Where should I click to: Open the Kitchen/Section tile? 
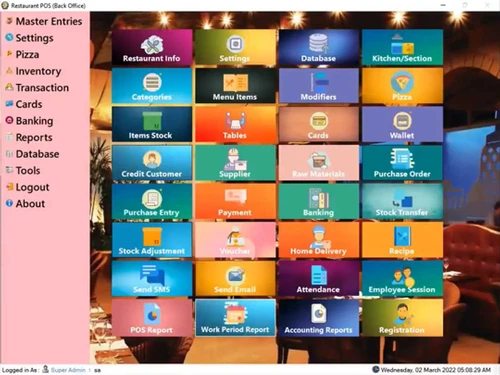coord(402,47)
